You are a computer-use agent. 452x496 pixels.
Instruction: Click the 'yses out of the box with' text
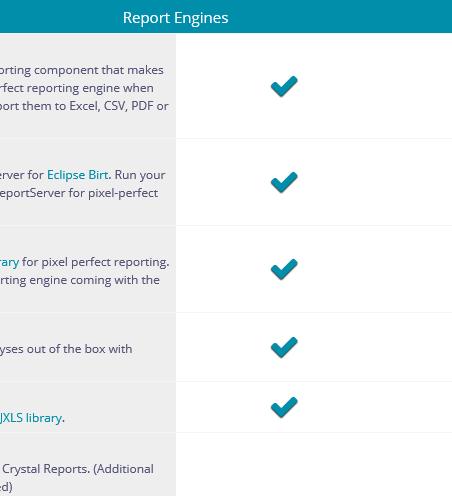click(66, 349)
